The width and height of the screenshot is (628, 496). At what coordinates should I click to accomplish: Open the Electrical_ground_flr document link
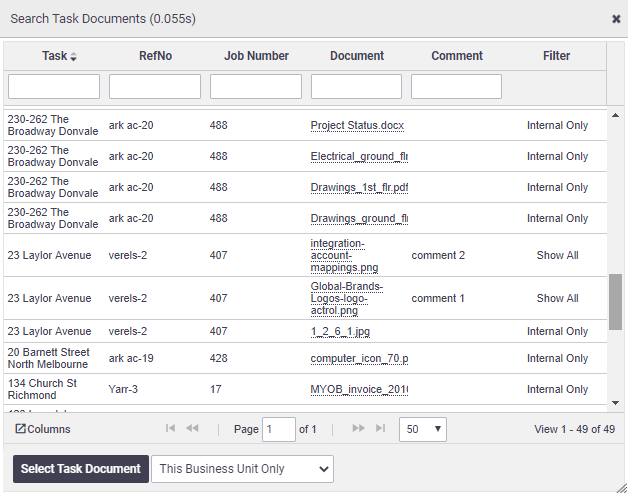pyautogui.click(x=359, y=156)
